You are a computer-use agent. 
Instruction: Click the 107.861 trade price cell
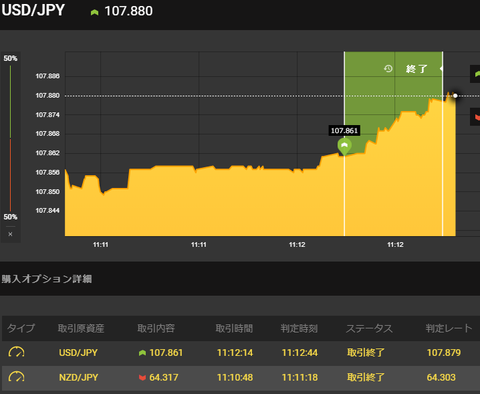(x=166, y=353)
